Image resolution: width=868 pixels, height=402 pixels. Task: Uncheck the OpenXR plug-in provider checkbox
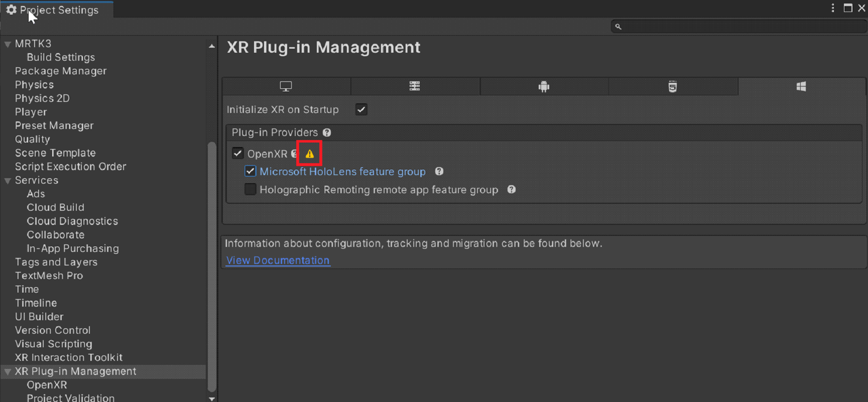238,154
